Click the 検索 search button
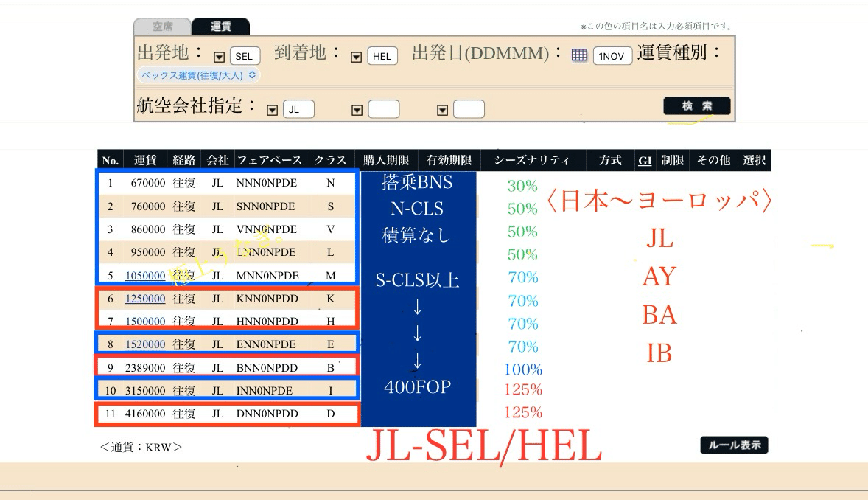The width and height of the screenshot is (868, 500). tap(697, 106)
